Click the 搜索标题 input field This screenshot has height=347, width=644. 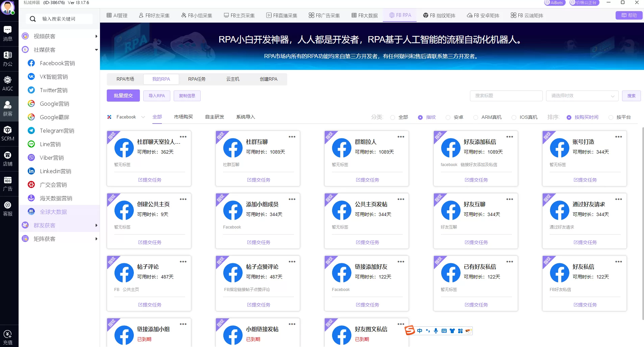pos(506,96)
